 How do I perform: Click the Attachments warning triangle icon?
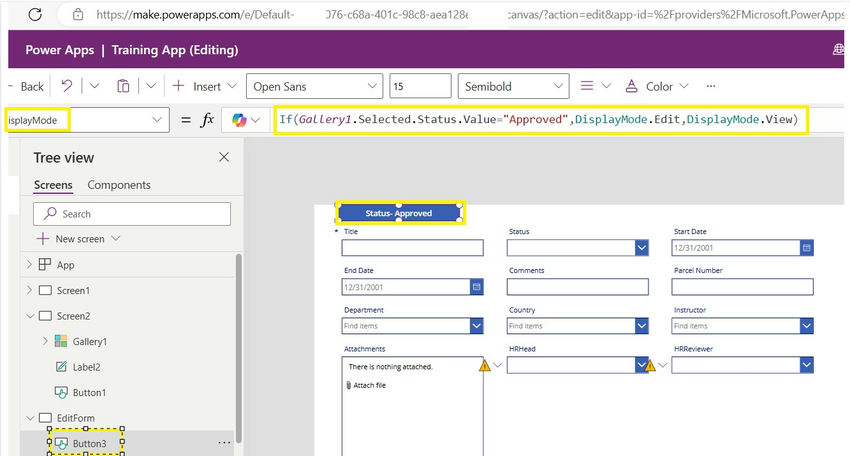tap(485, 365)
